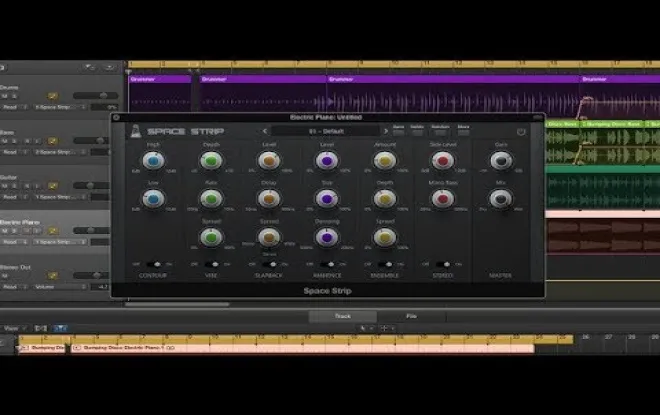Click the CONTOUR Low knob

coord(153,199)
